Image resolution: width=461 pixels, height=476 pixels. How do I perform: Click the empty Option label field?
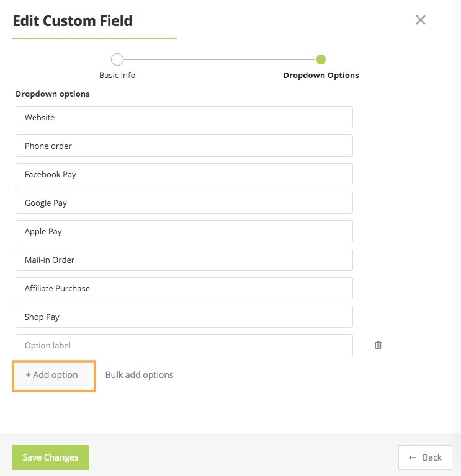coord(184,345)
